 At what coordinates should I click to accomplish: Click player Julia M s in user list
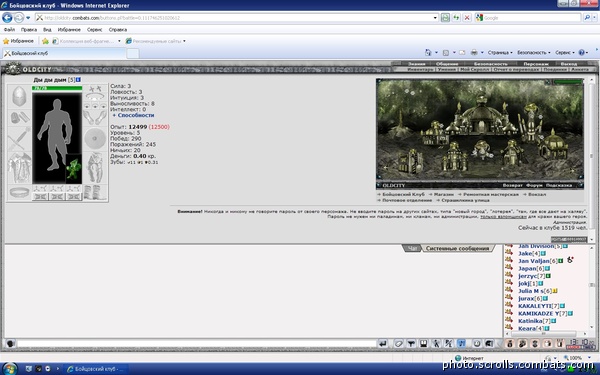tap(531, 291)
